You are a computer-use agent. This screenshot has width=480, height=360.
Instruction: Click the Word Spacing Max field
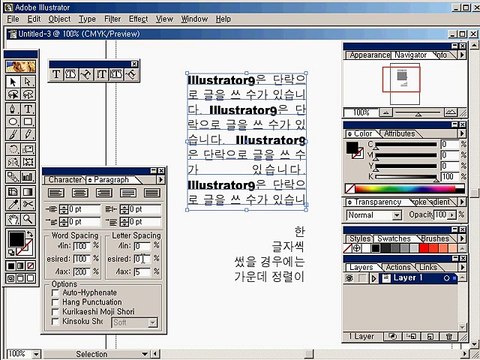[x=82, y=272]
